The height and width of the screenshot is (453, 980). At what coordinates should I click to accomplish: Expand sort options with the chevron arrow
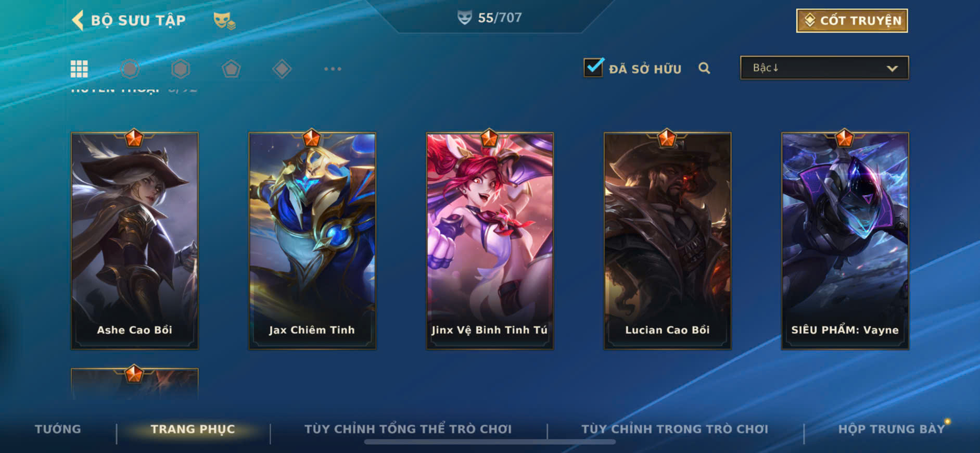[x=892, y=68]
